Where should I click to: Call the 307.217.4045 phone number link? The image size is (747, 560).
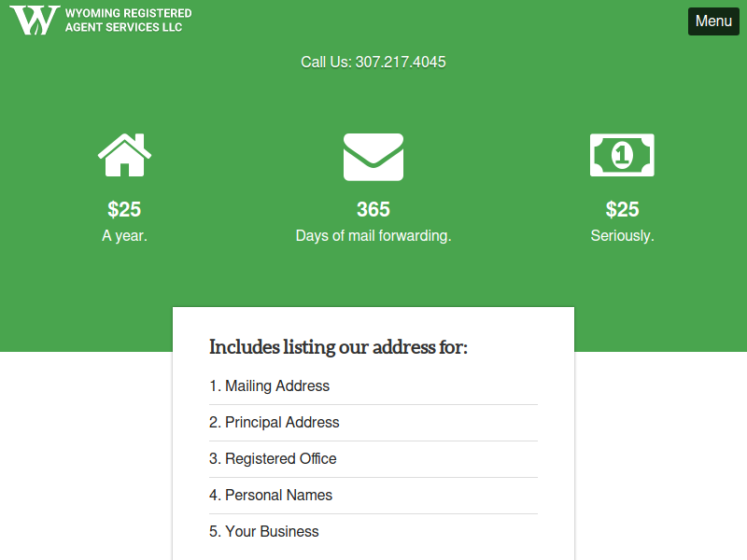point(401,62)
